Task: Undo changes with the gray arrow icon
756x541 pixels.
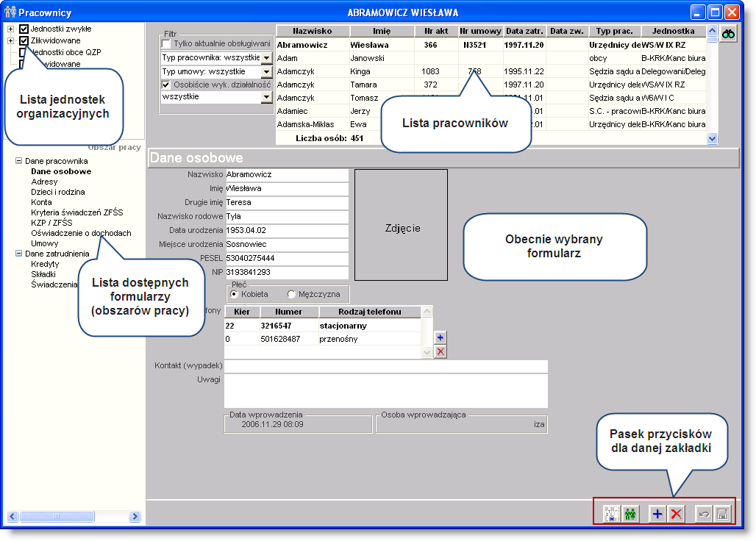Action: (704, 514)
